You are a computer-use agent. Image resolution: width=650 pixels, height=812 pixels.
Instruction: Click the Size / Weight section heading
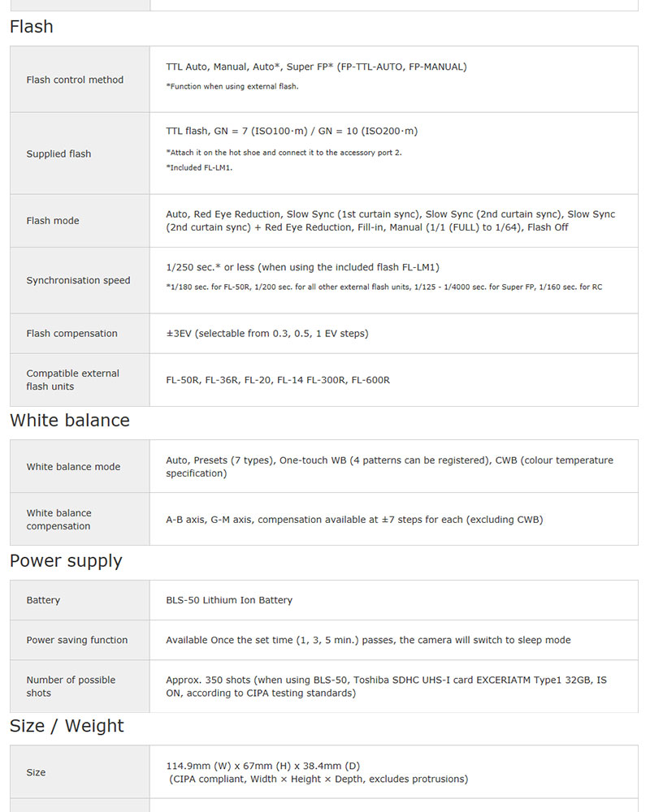point(67,726)
